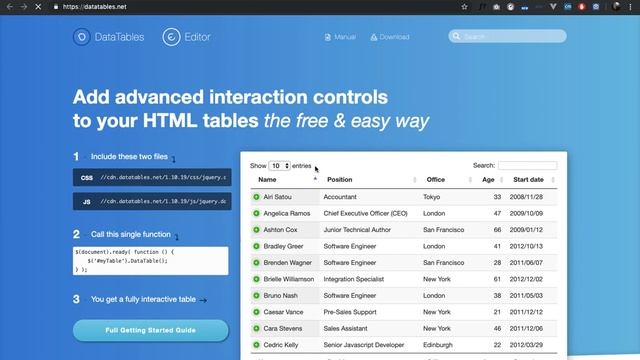Click the Integration Specialist cell
The width and height of the screenshot is (640, 360).
[x=354, y=279]
